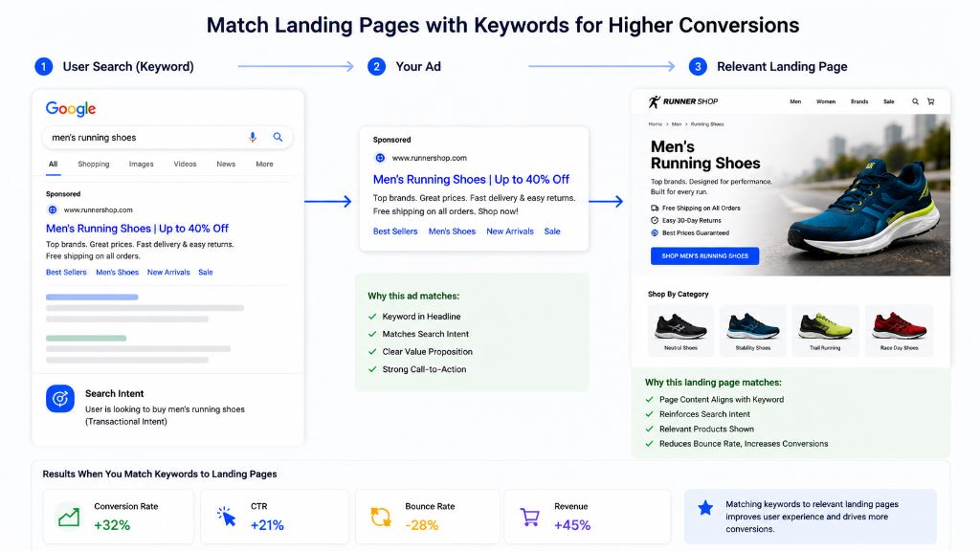The image size is (980, 551).
Task: Select the Stability Shoes category thumbnail
Action: point(753,331)
